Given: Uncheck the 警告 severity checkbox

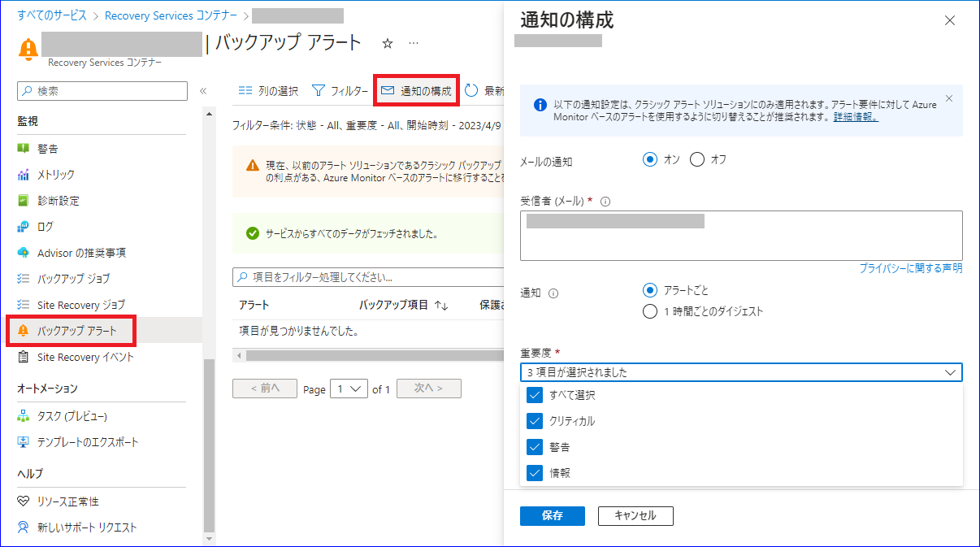Looking at the screenshot, I should tap(534, 447).
